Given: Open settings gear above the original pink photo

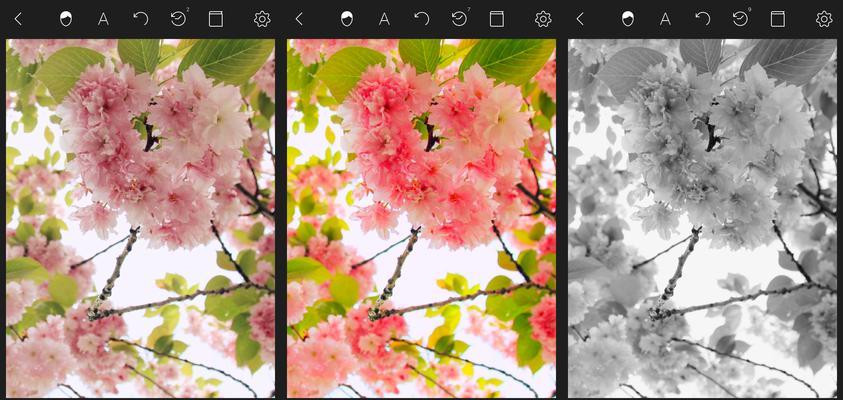Looking at the screenshot, I should point(262,19).
